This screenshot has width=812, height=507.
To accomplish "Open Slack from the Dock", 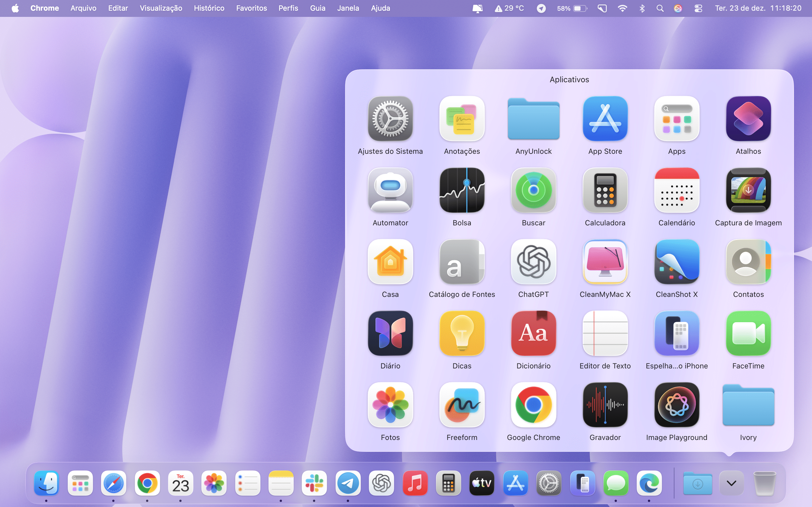I will click(x=314, y=483).
